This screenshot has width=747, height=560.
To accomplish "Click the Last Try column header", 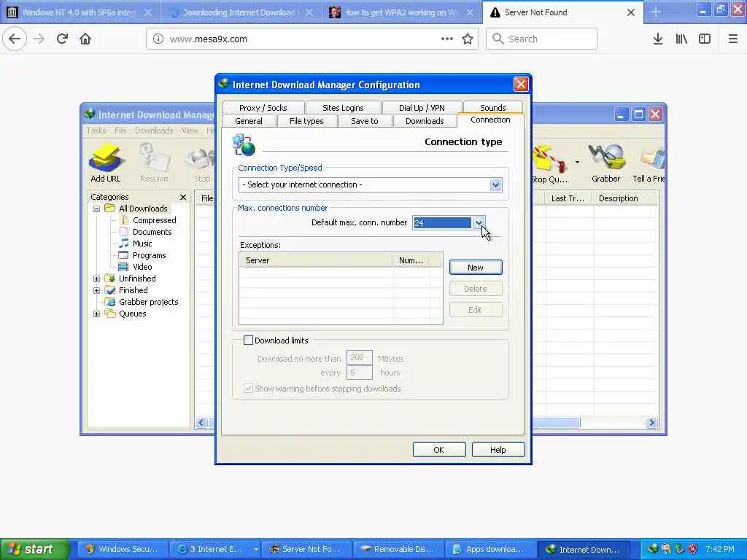I will pos(568,198).
